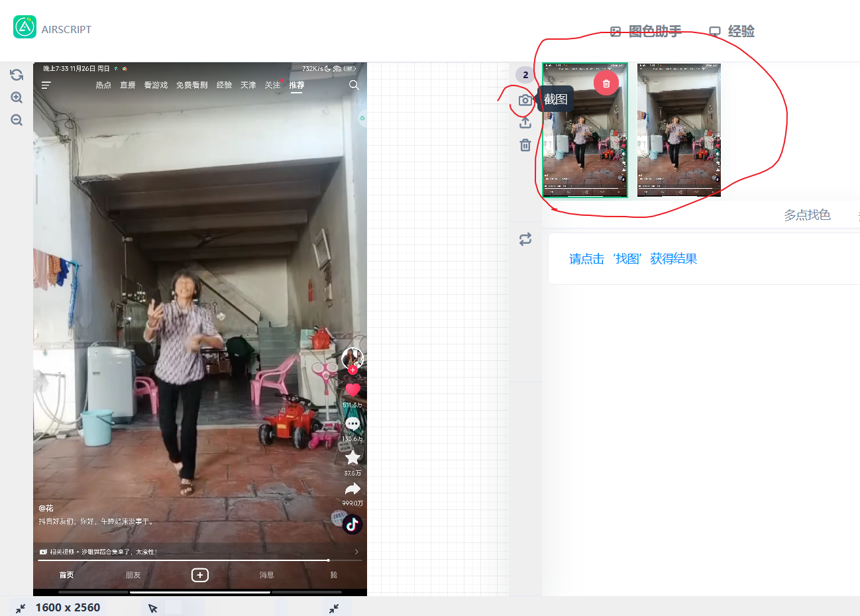Open comments with the speech bubble icon
Image resolution: width=860 pixels, height=616 pixels.
[352, 424]
